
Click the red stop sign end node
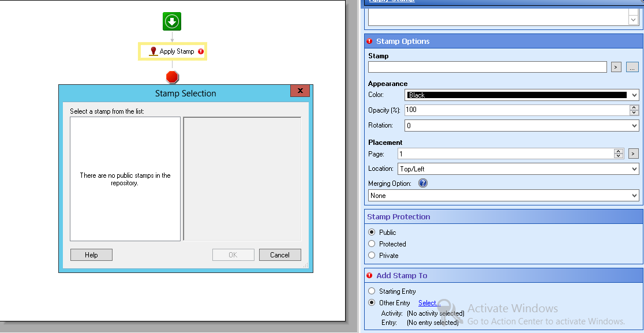(x=172, y=77)
